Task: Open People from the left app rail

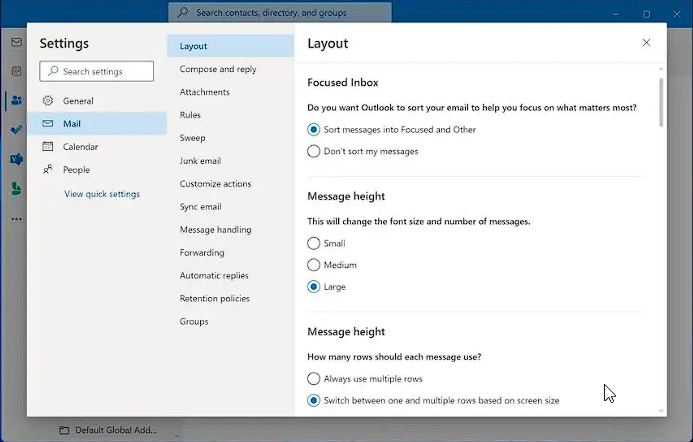Action: coord(16,101)
